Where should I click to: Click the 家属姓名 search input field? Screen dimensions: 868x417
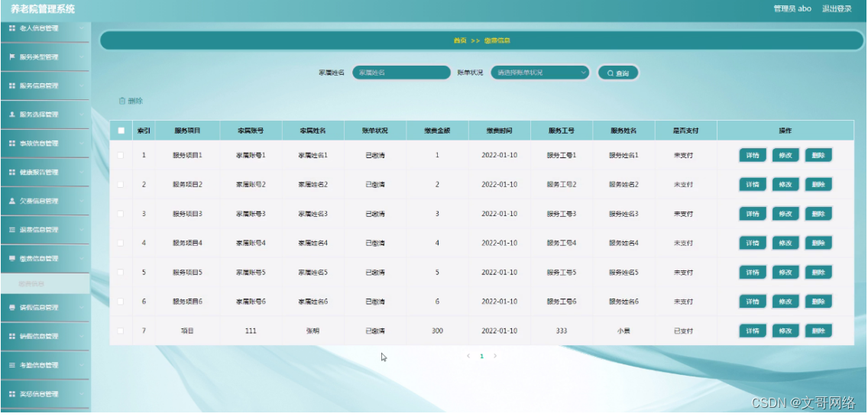(401, 73)
